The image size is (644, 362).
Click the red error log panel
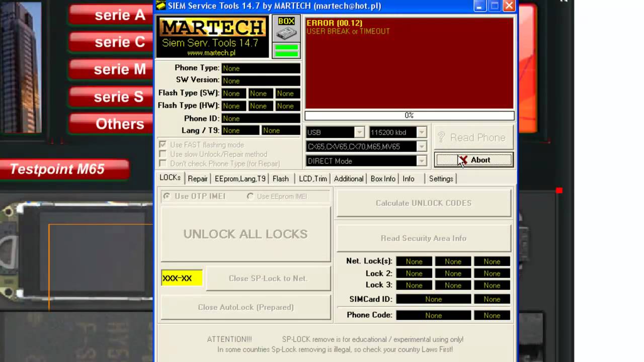409,63
